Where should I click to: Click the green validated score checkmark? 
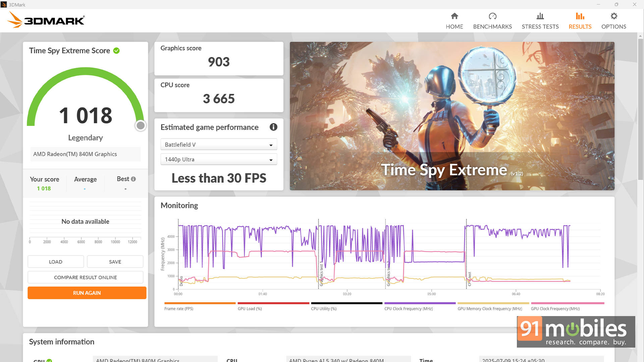click(116, 51)
